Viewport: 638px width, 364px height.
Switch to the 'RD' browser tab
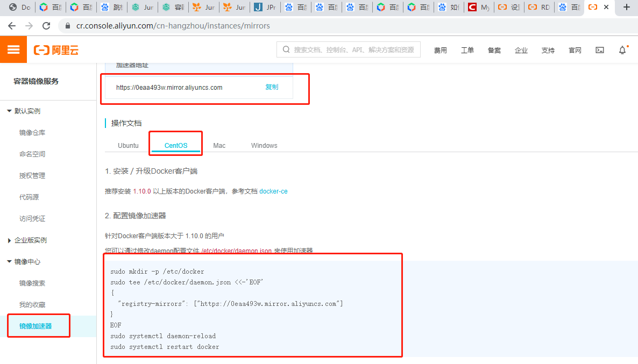(x=539, y=7)
